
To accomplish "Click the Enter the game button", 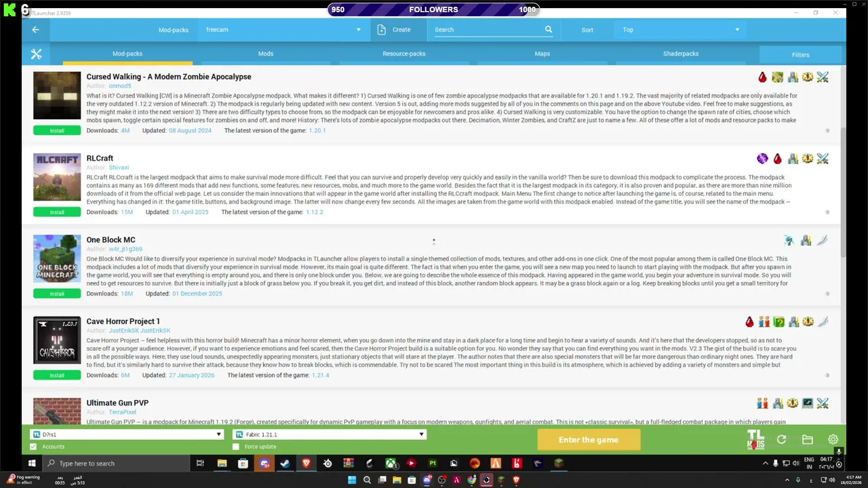I will [589, 440].
